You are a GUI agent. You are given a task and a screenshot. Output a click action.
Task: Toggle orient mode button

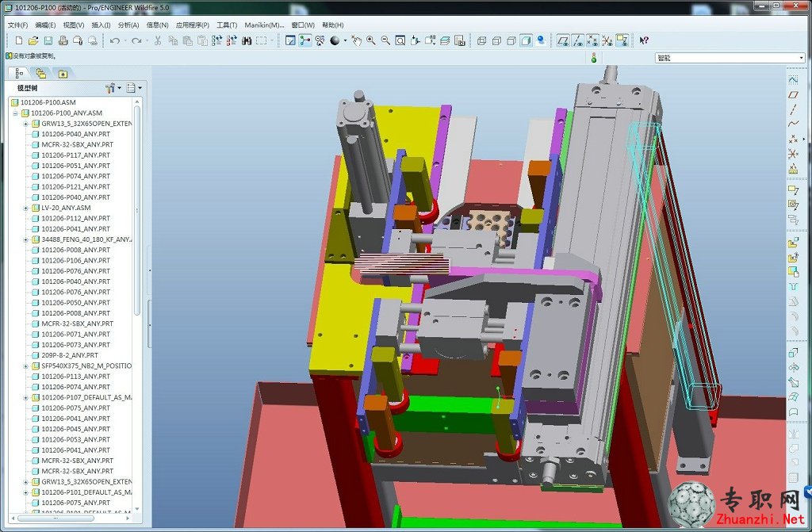coord(320,40)
